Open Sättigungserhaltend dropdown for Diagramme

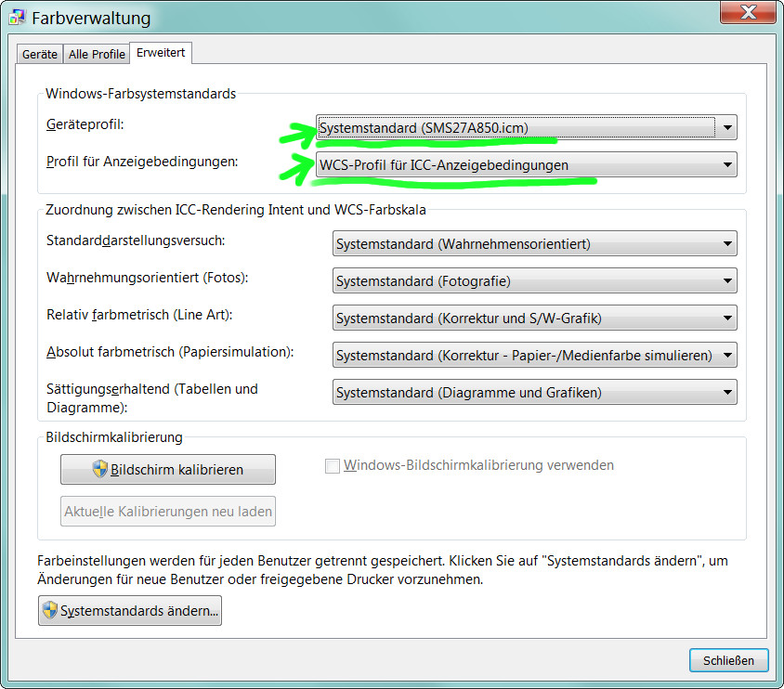tap(534, 393)
